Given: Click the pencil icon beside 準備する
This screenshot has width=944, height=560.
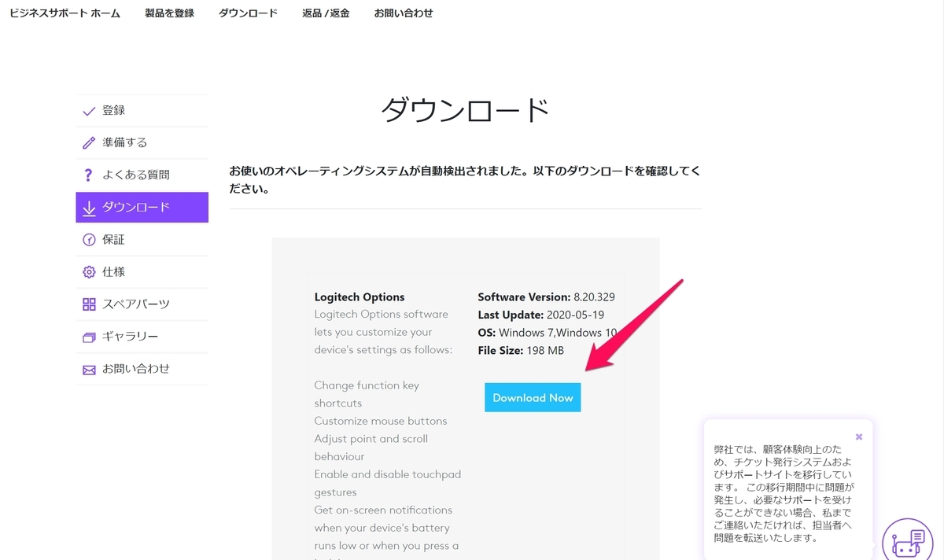Looking at the screenshot, I should point(89,143).
